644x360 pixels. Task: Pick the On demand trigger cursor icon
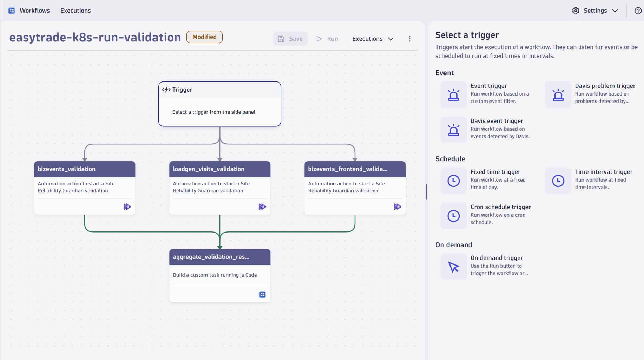(453, 267)
